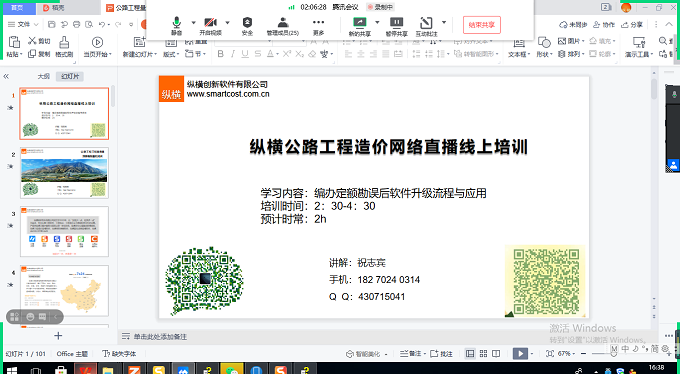Start a New Share from meeting toolbar

coord(360,26)
